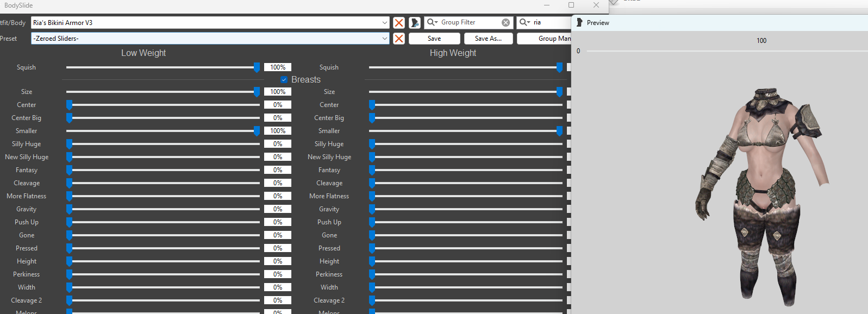Click the Save As... button
This screenshot has height=314, width=868.
pyautogui.click(x=488, y=39)
